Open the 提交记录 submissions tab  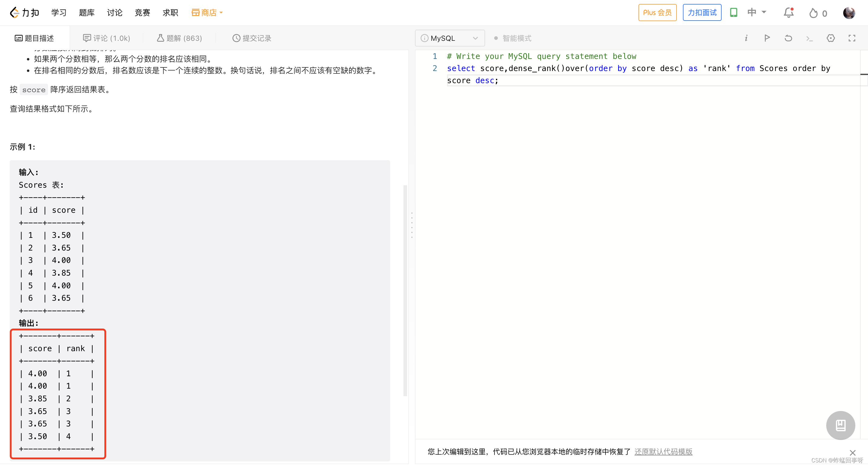click(x=252, y=38)
